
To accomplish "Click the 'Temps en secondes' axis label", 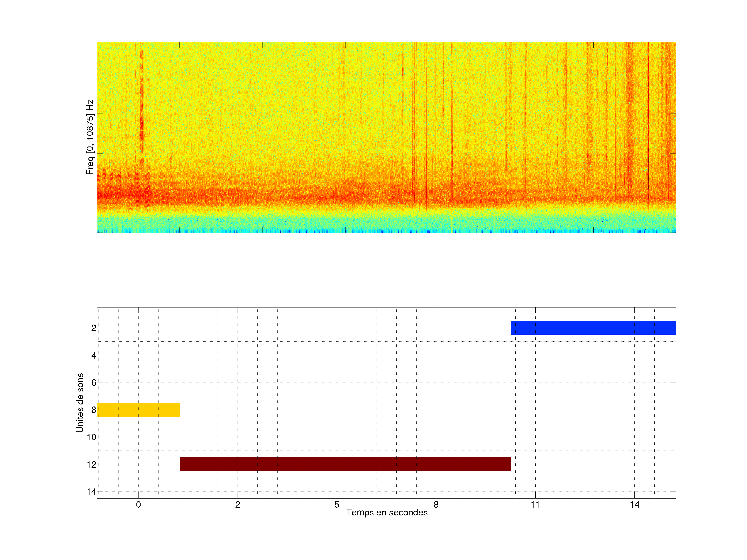I will click(x=387, y=512).
